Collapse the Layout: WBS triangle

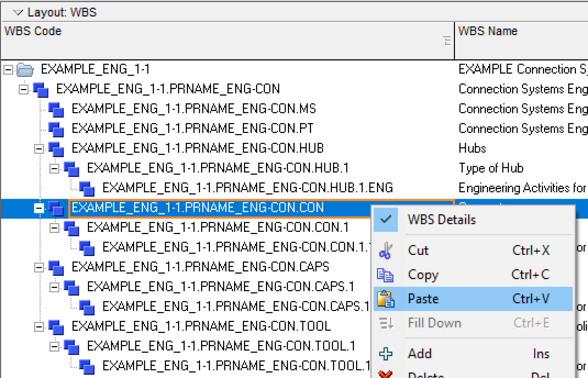tap(18, 13)
